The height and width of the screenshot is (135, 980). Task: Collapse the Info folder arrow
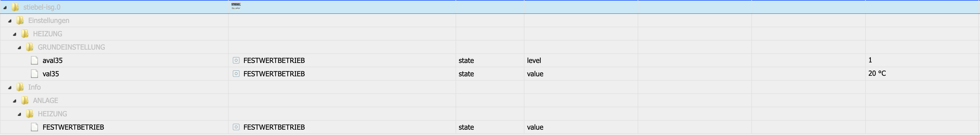[10, 88]
